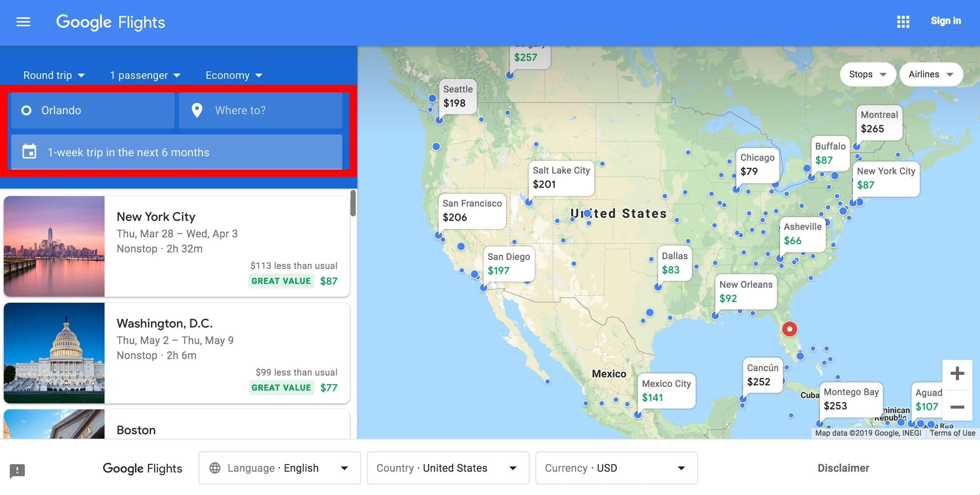This screenshot has width=980, height=495.
Task: Open the Stops filter
Action: coord(867,74)
